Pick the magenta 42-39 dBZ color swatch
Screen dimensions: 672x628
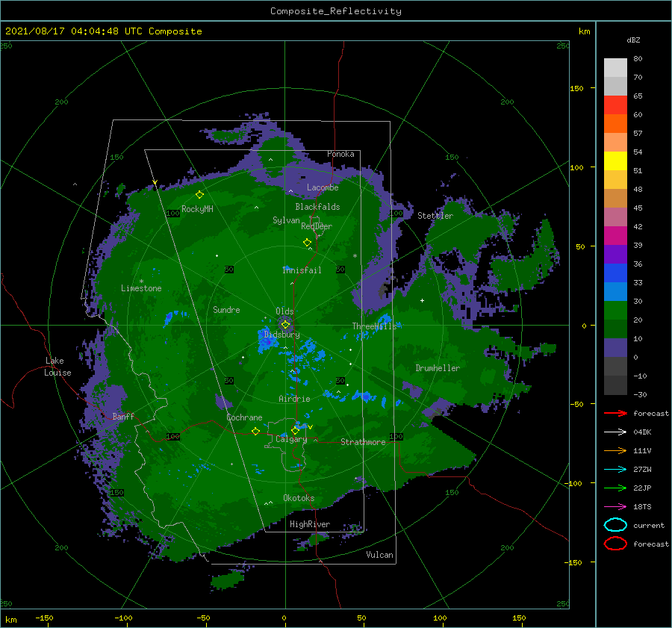coord(615,236)
